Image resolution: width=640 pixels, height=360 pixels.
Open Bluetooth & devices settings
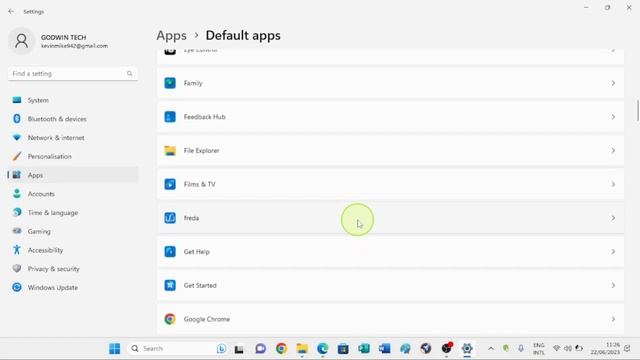point(73,119)
